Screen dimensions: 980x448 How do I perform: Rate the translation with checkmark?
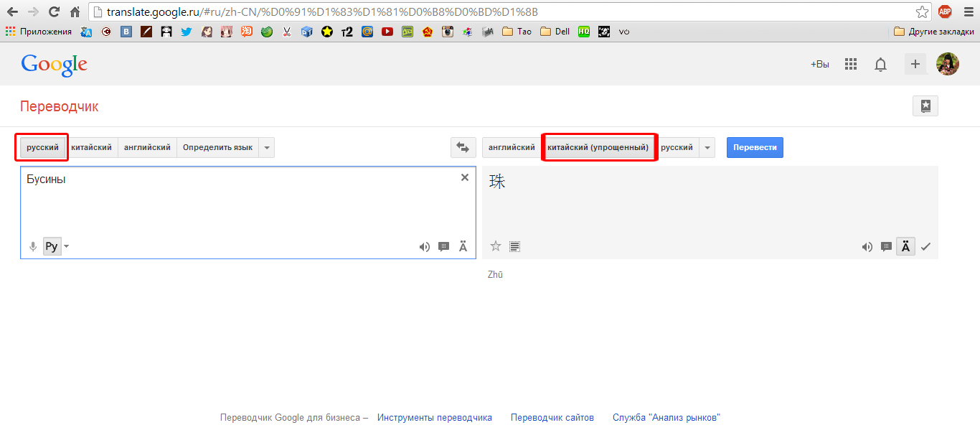(x=925, y=247)
